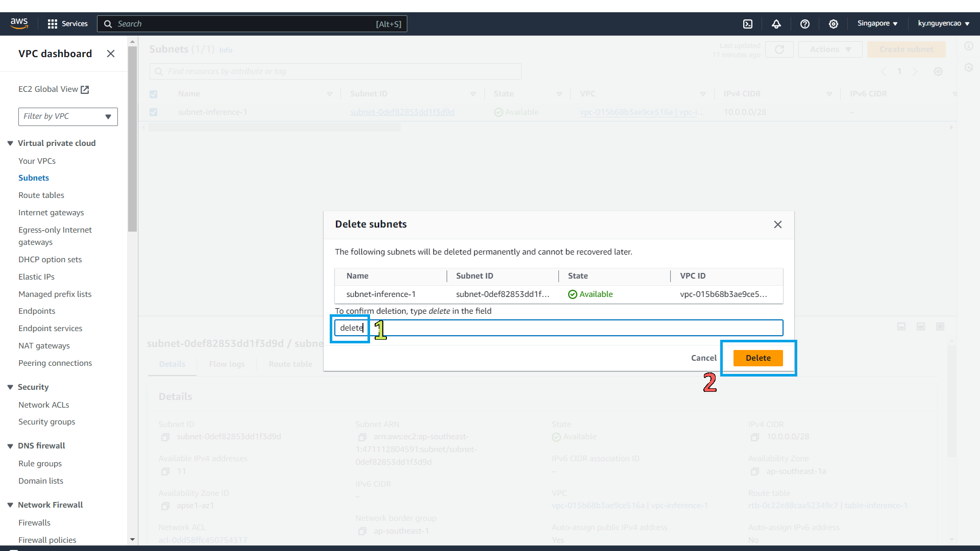Toggle the subnet-inference-1 row checkbox
This screenshot has width=980, height=551.
click(x=154, y=112)
